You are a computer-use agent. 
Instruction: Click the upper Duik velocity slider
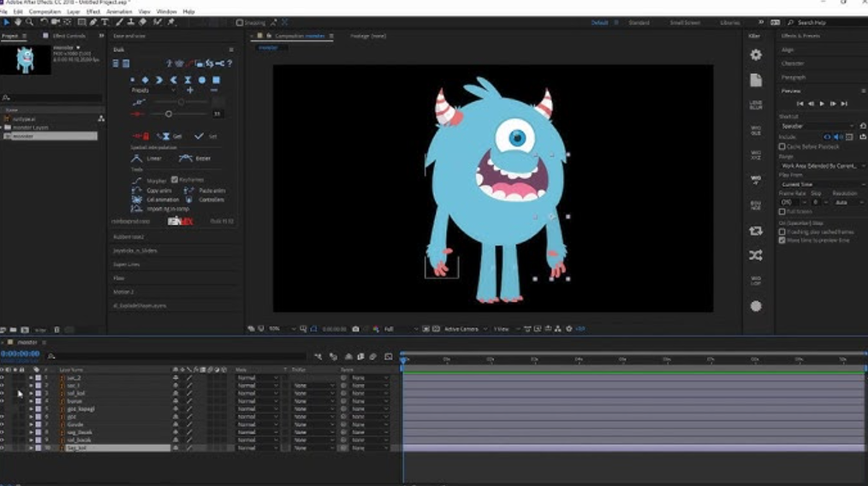pos(181,102)
